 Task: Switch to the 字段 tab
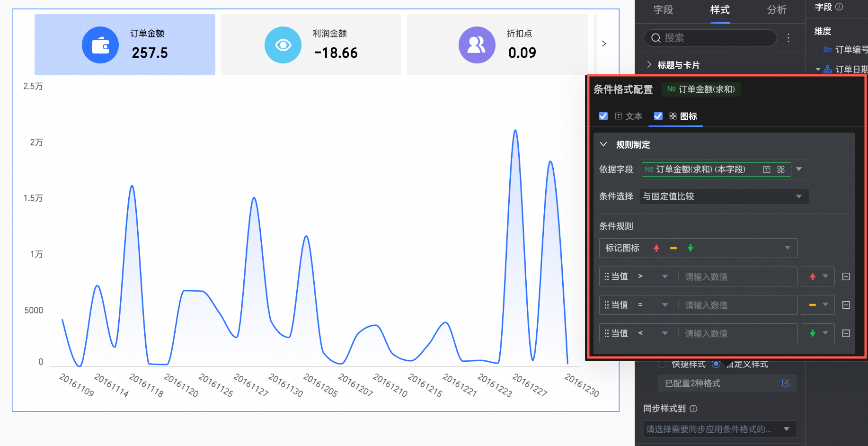[x=663, y=10]
